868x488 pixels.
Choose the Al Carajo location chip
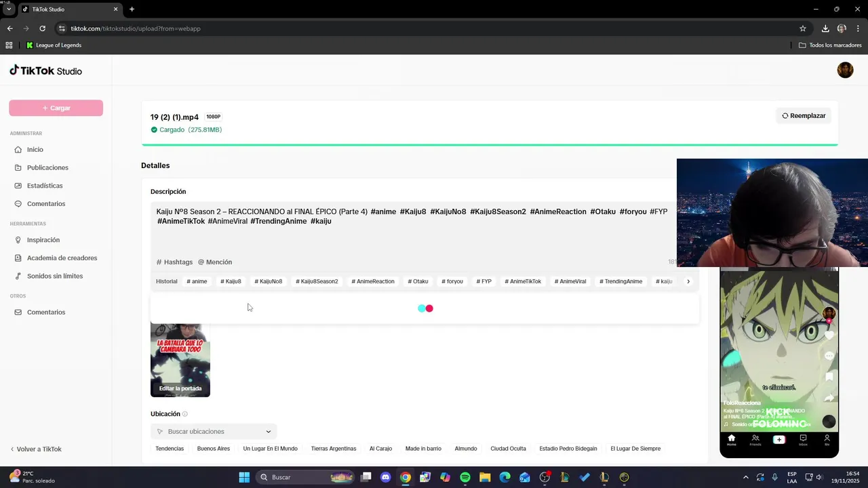coord(380,449)
